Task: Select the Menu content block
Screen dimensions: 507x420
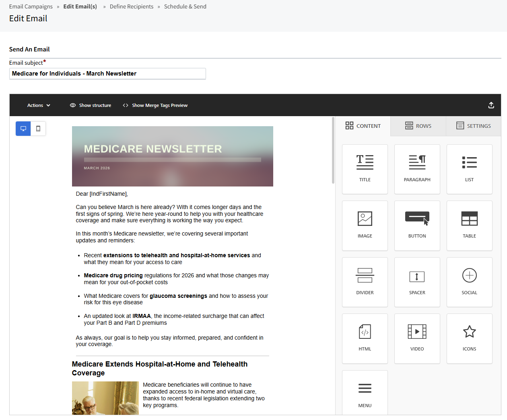Action: [x=365, y=393]
